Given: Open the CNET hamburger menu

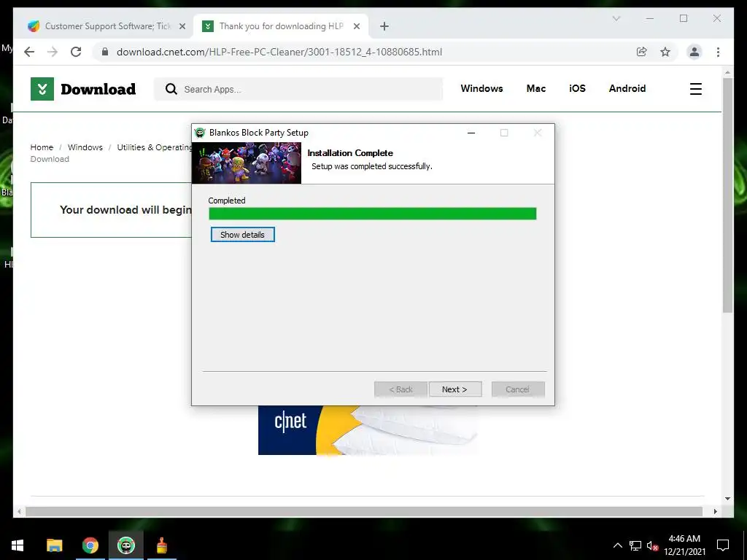Looking at the screenshot, I should point(695,89).
